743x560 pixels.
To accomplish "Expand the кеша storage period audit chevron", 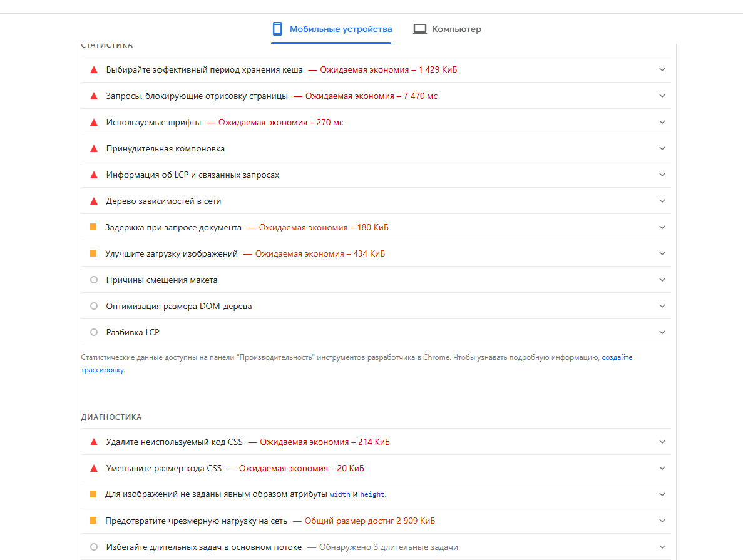I will [x=662, y=69].
